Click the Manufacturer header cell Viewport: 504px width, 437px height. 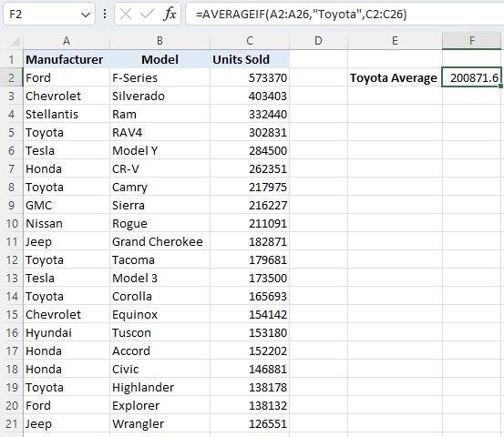67,59
